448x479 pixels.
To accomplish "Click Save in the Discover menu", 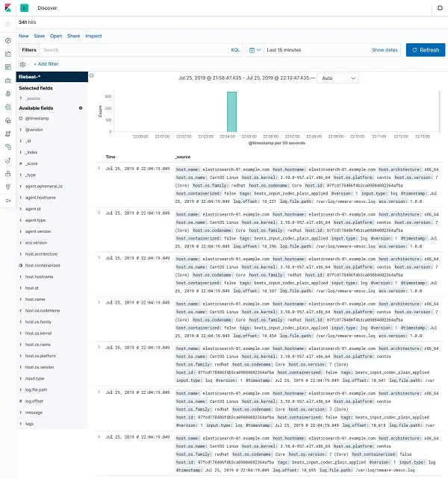I will pos(39,36).
